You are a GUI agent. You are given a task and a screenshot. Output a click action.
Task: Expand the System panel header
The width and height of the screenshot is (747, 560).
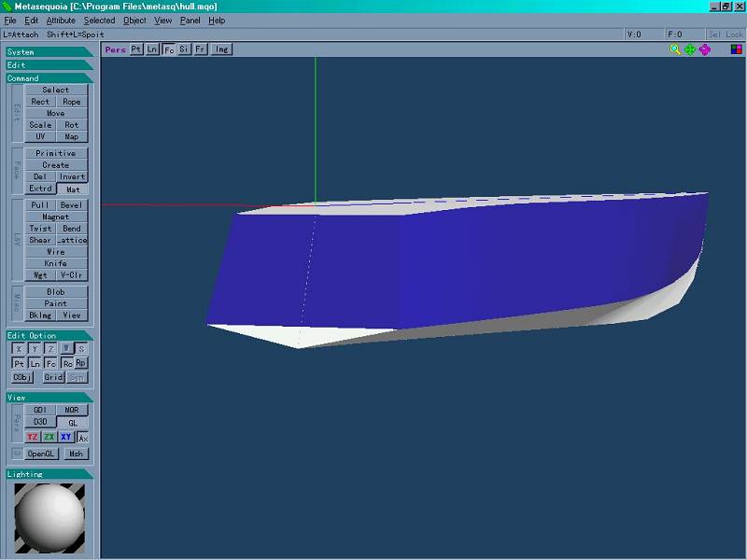click(49, 52)
